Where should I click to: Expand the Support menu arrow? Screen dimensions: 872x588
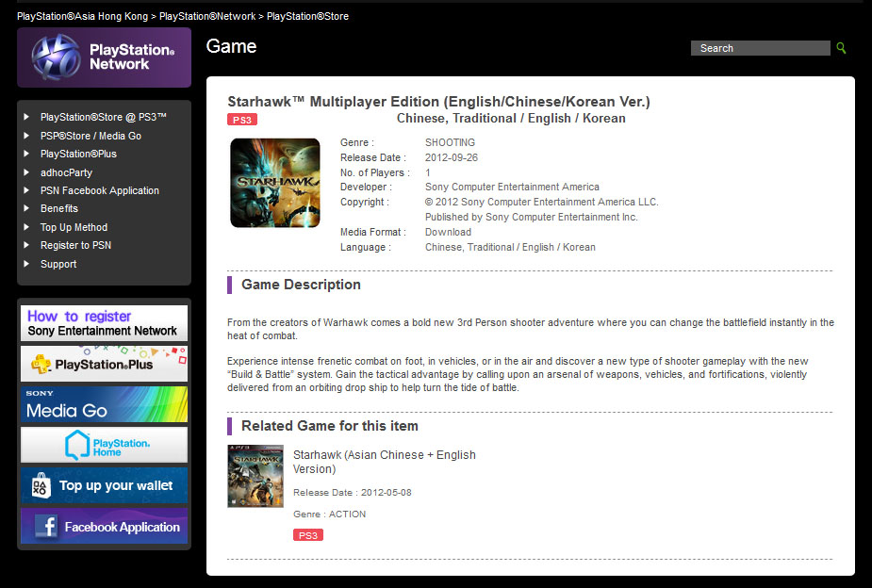[x=26, y=264]
